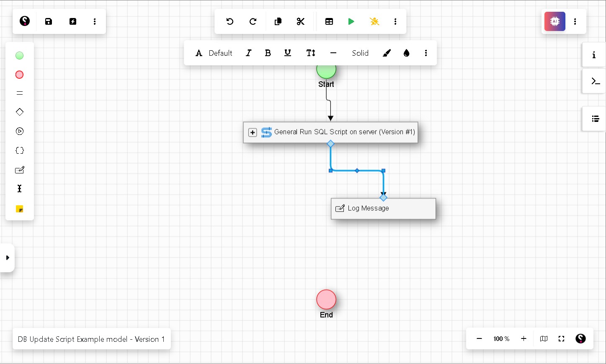Click the app logo in top-left toolbar
Image resolution: width=606 pixels, height=364 pixels.
pyautogui.click(x=25, y=21)
